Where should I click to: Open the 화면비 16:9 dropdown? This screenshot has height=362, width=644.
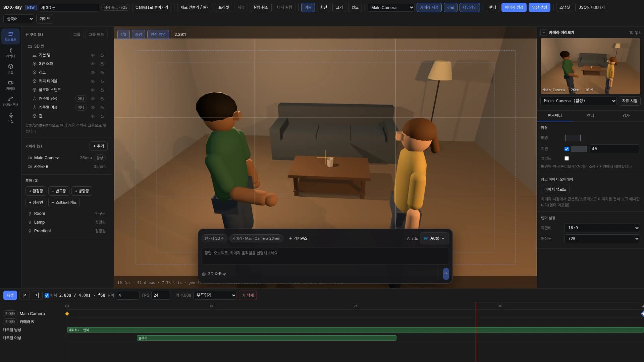coord(602,228)
